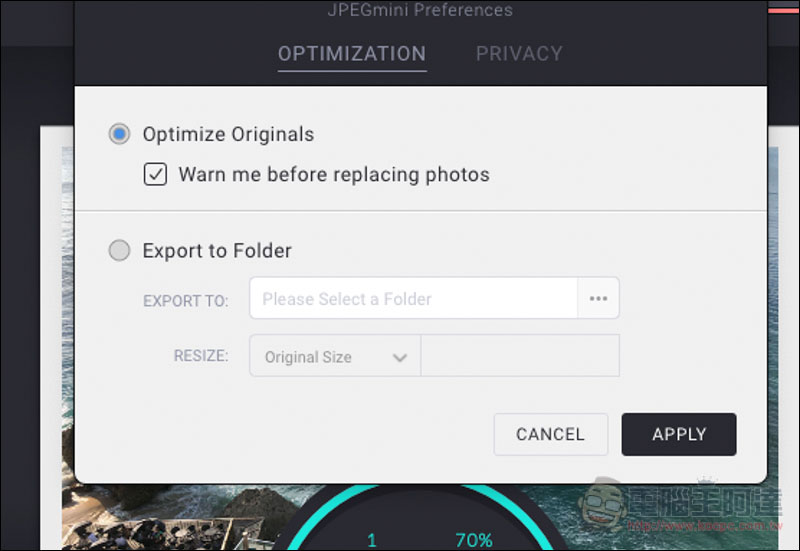Click the Warn me before replacing photos label
The width and height of the screenshot is (800, 551).
(x=334, y=174)
